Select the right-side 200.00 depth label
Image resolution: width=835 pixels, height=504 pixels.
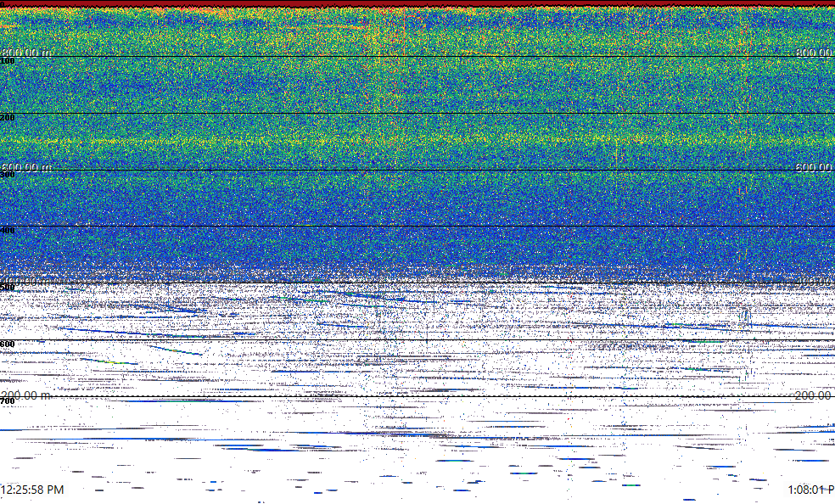tap(814, 395)
